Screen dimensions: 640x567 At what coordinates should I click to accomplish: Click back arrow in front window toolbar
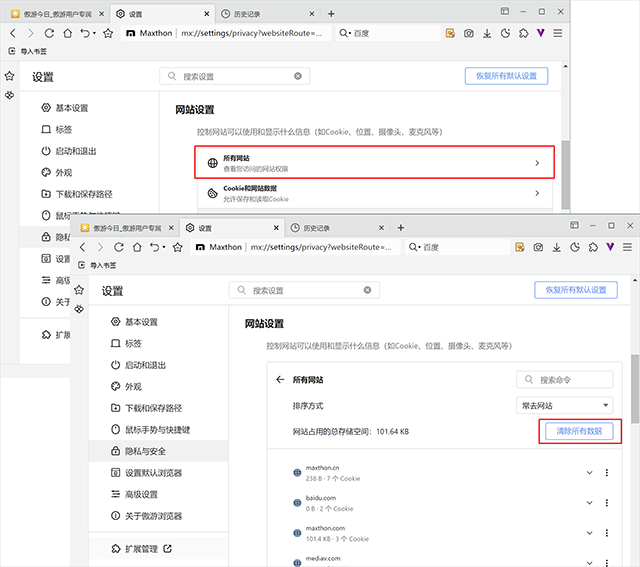point(83,247)
